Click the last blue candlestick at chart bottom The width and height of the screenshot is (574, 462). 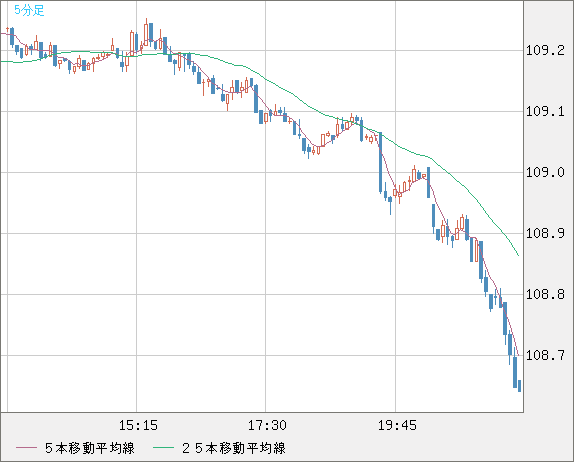click(x=519, y=386)
